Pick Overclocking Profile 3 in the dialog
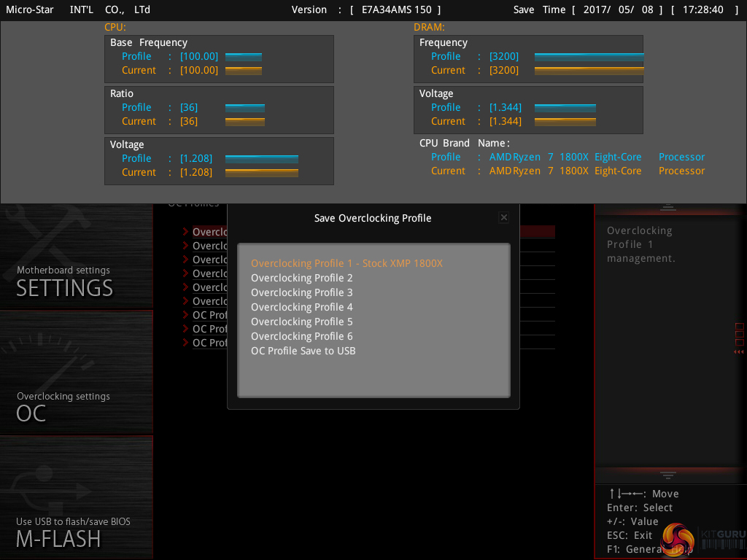Screen dimensions: 747x560 click(301, 292)
